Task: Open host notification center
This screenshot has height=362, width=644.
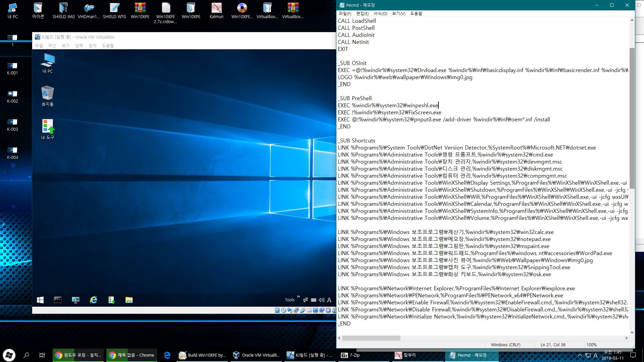Action: point(633,355)
